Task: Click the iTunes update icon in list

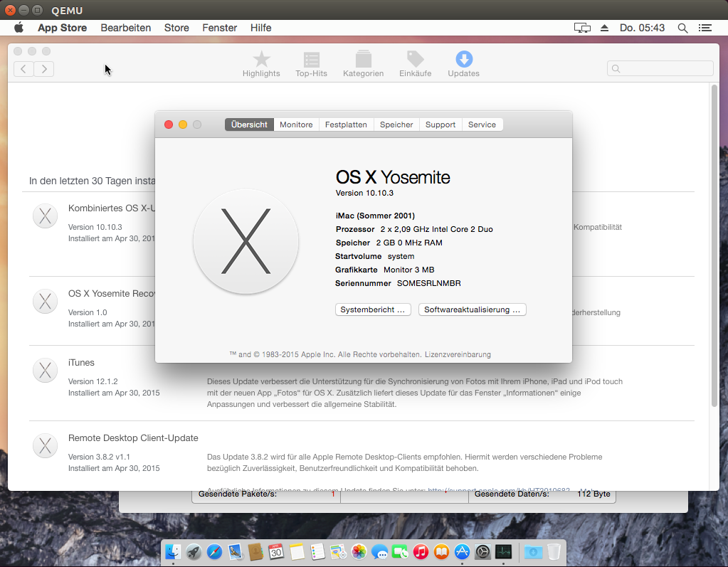Action: pos(45,370)
